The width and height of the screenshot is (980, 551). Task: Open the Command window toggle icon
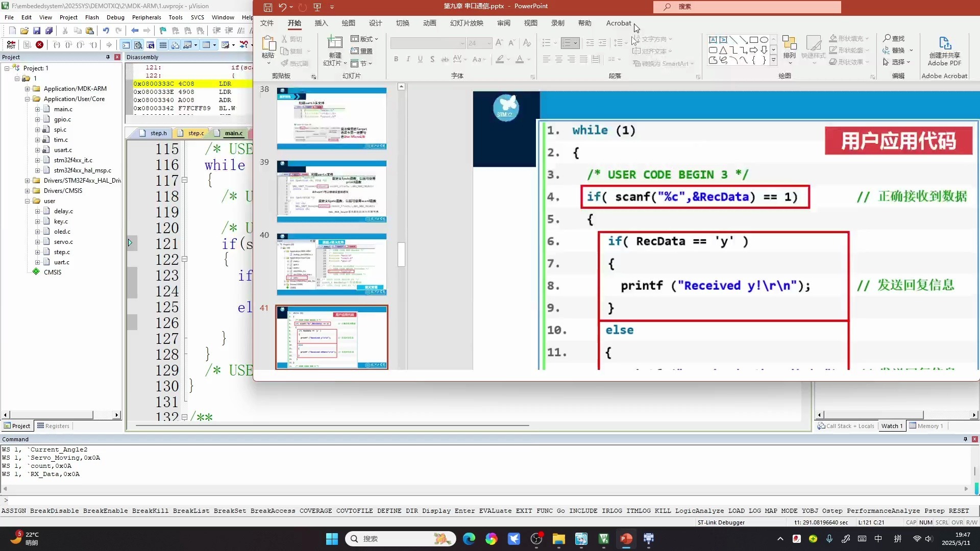[126, 45]
